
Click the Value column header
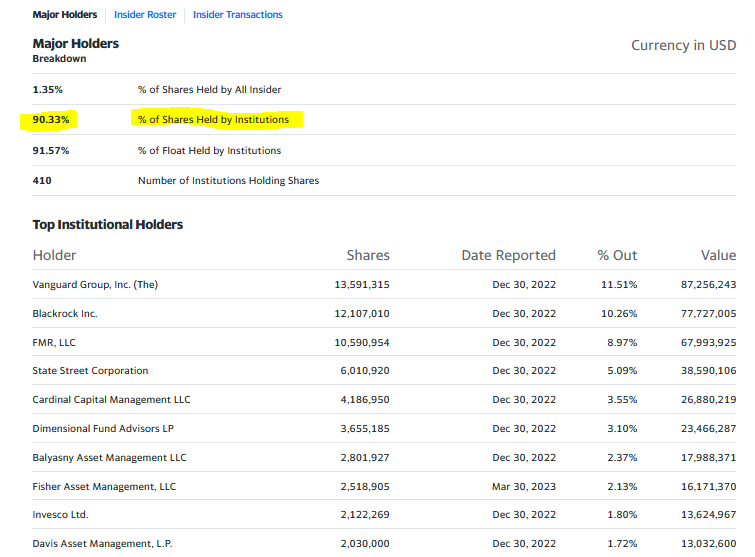718,255
